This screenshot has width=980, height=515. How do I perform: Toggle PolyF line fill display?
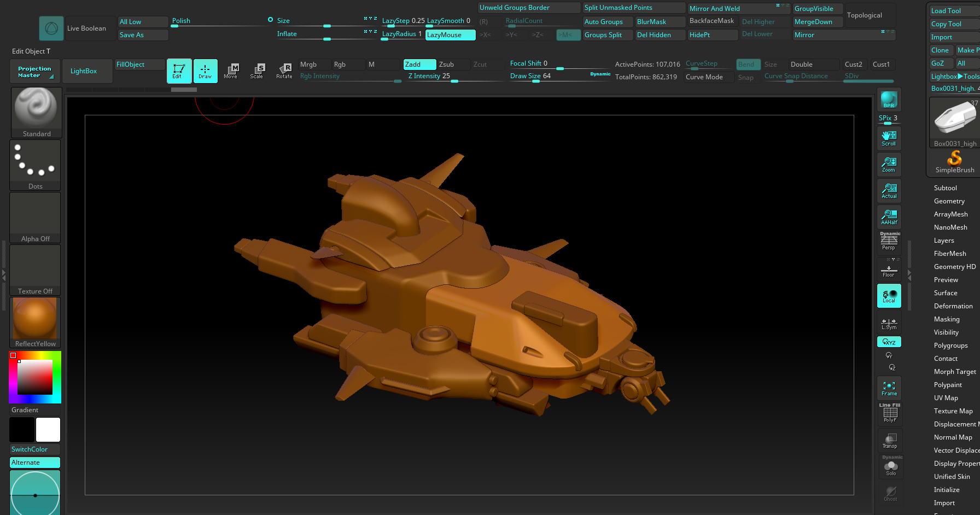coord(890,413)
